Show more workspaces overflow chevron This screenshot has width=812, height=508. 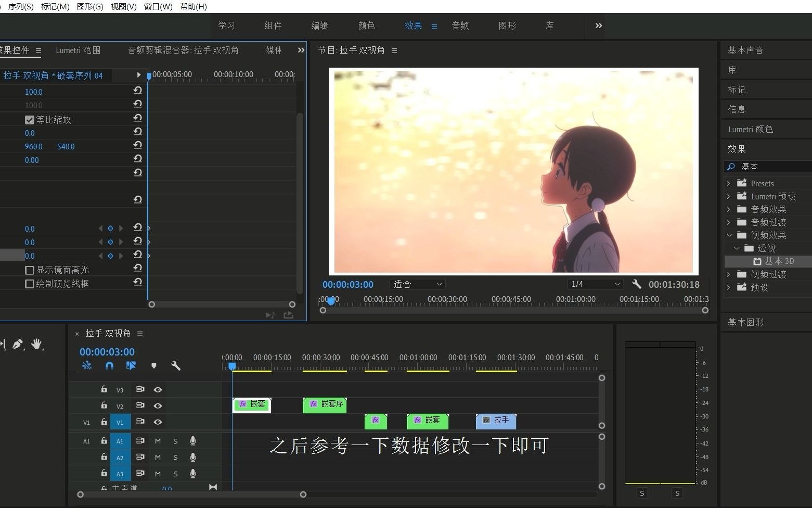[599, 26]
